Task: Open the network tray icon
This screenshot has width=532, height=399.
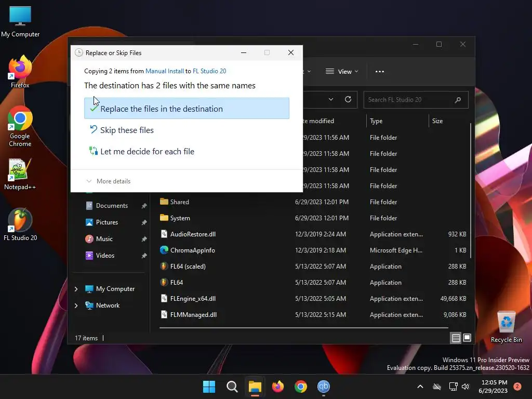Action: coord(453,387)
